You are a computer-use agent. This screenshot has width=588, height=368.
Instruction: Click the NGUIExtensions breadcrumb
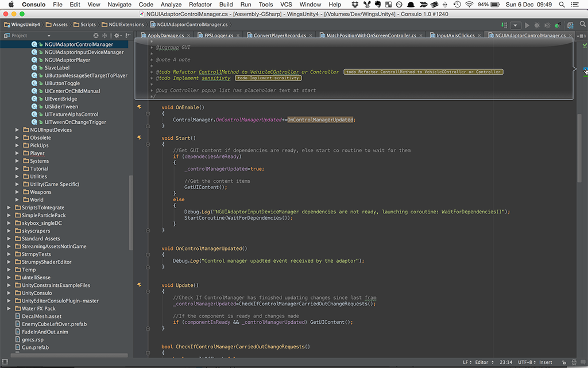(123, 24)
